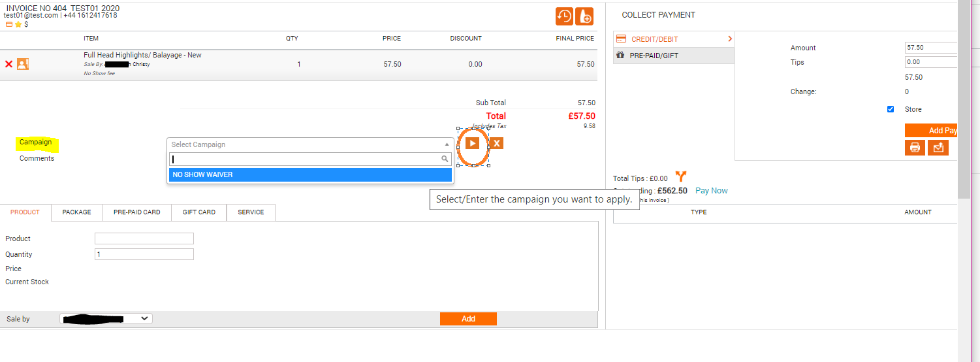Viewport: 980px width, 362px height.
Task: Click the DISCOUNT column header
Action: click(x=466, y=39)
